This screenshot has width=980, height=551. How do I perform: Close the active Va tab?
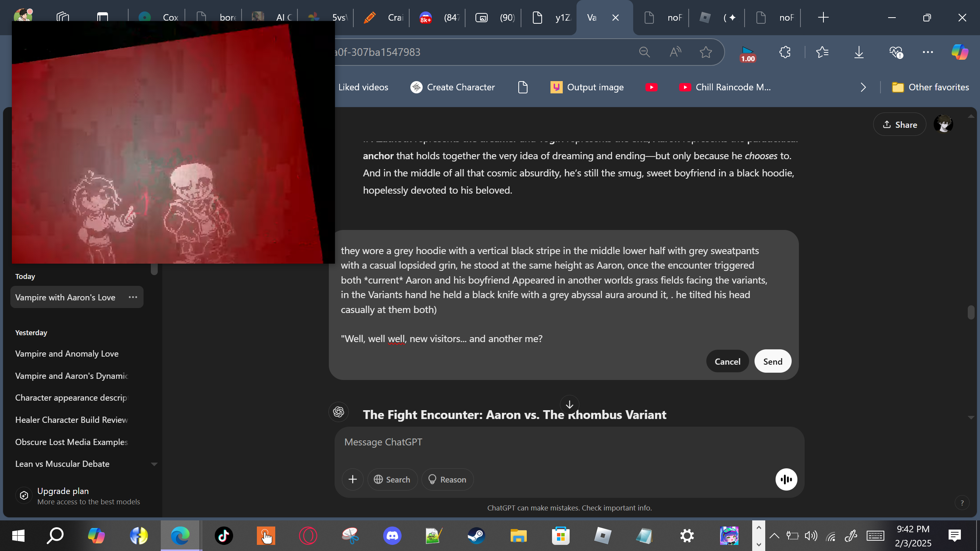616,18
